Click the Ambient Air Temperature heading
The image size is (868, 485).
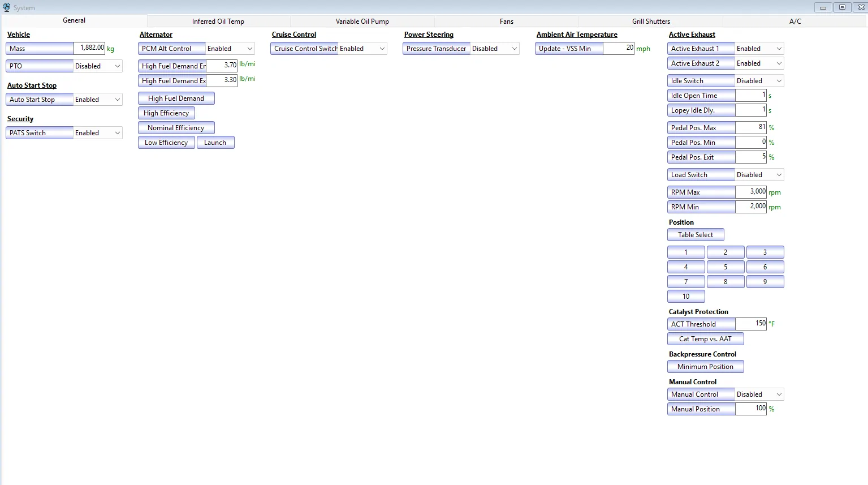[x=577, y=35]
